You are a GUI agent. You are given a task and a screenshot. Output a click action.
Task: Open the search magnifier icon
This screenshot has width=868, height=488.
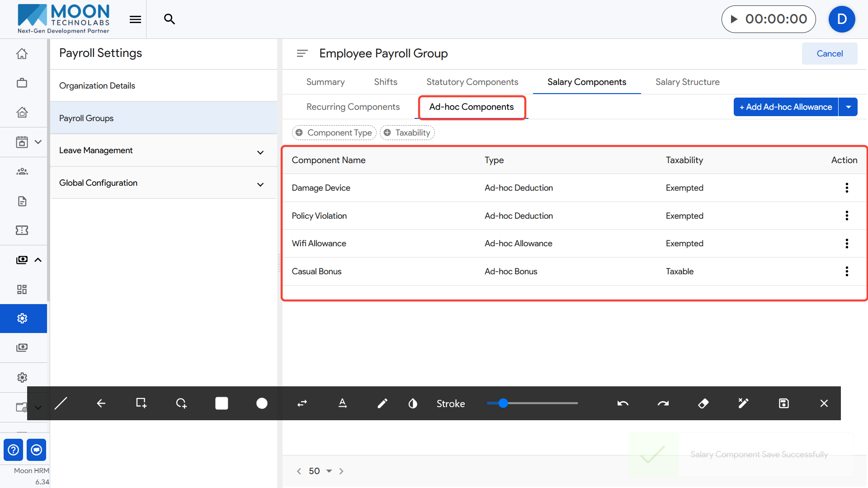[x=169, y=19]
